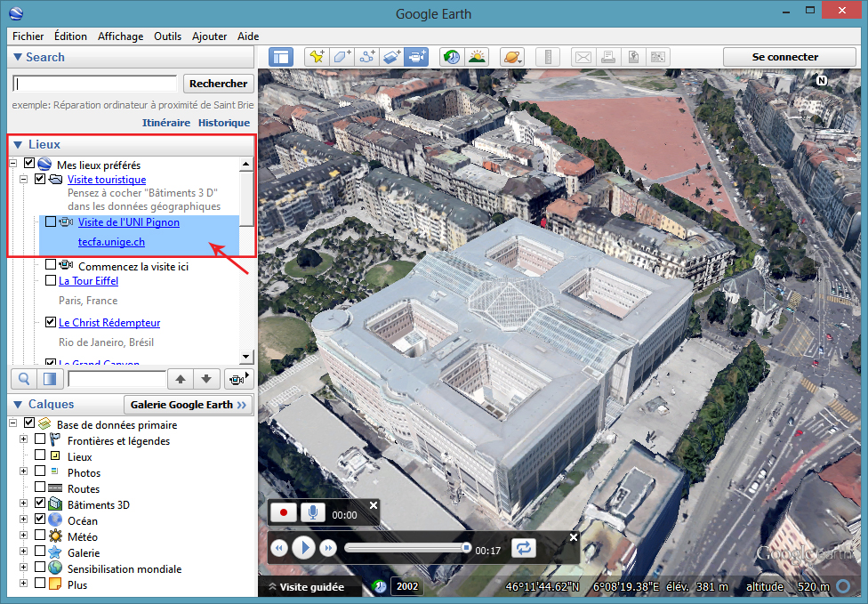Viewport: 868px width, 604px height.
Task: Open the Affichage menu
Action: (x=121, y=36)
